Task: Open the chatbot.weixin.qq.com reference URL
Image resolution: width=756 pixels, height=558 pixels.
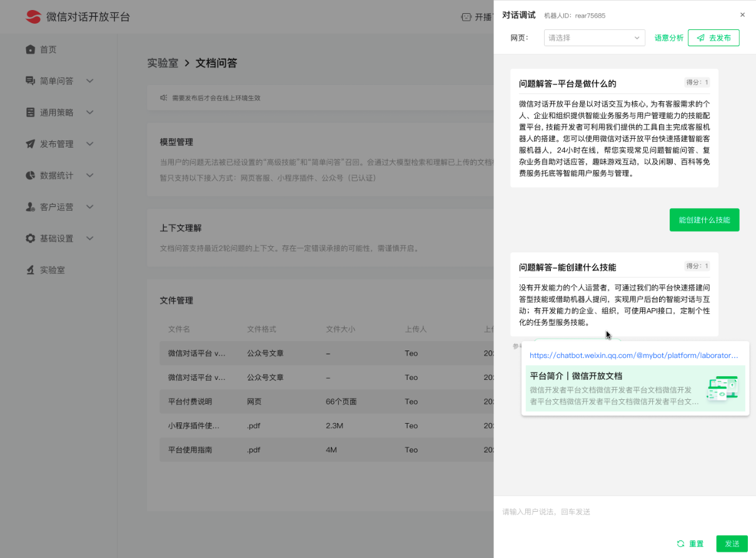Action: click(633, 356)
